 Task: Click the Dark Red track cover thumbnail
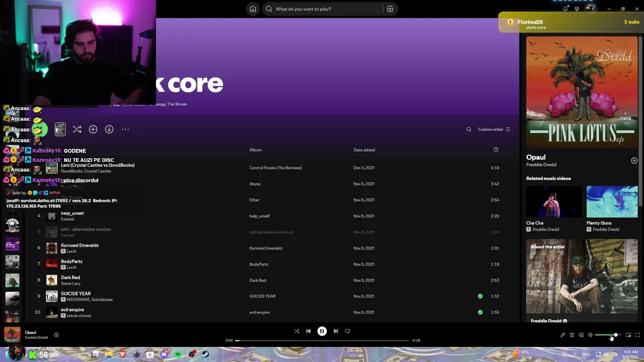tap(52, 280)
